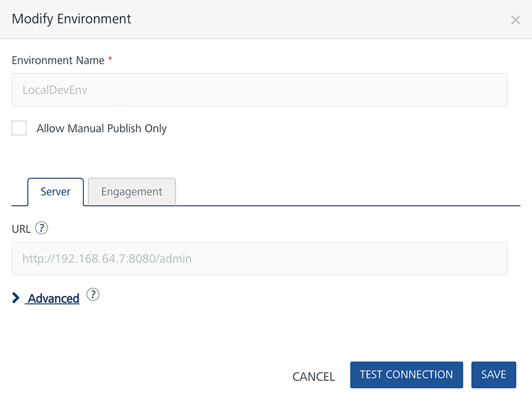Click the 'Allow Manual Publish Only' label text

(102, 128)
